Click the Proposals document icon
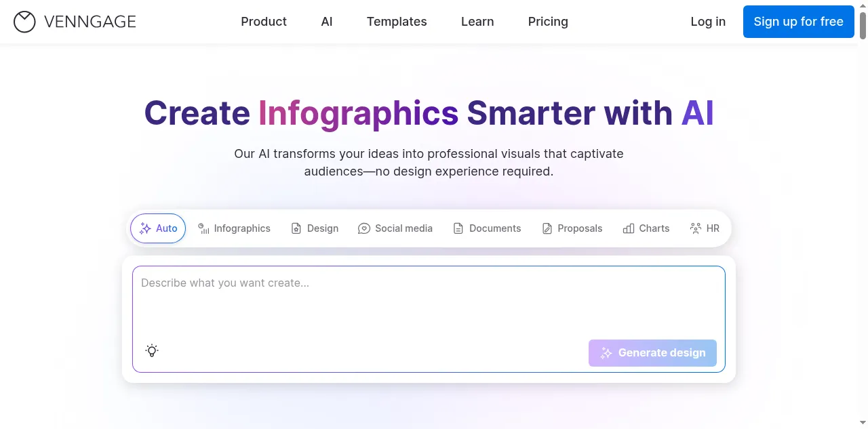 547,228
